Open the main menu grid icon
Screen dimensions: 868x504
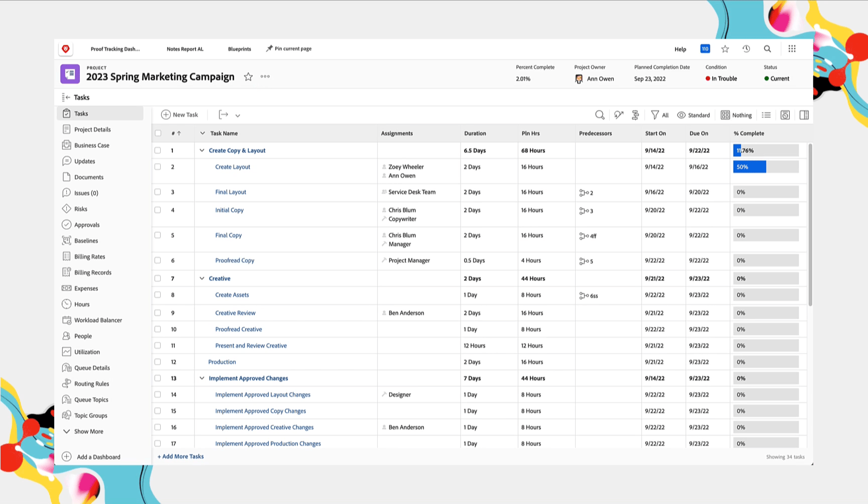[x=792, y=49]
